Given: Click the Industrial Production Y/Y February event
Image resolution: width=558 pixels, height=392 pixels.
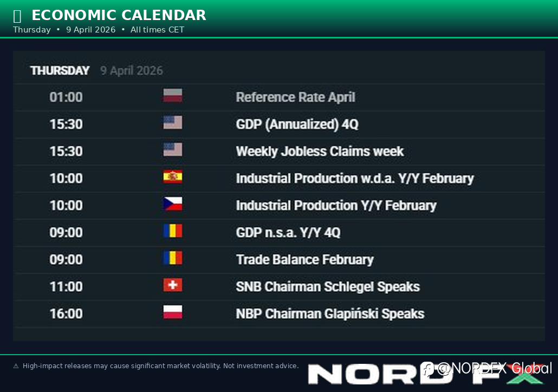Looking at the screenshot, I should (x=336, y=206).
